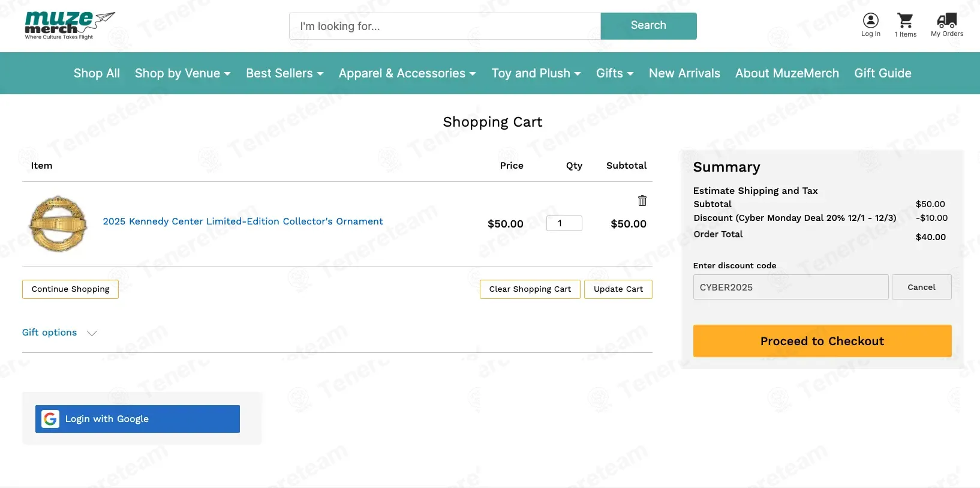Click Clear Shopping Cart button
This screenshot has height=488, width=980.
pyautogui.click(x=530, y=289)
